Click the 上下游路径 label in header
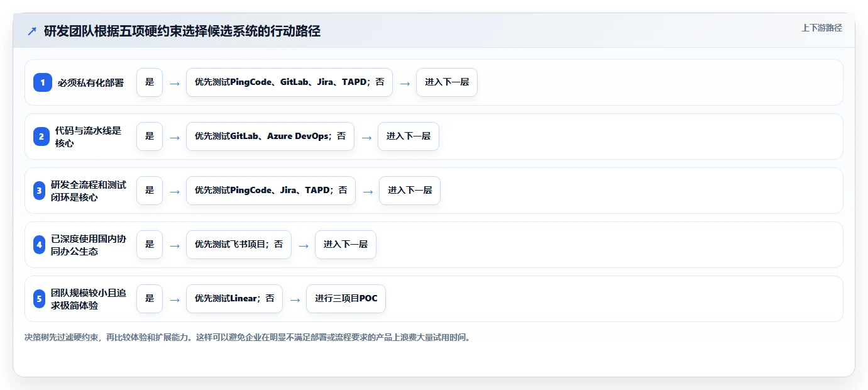Screen dimensions: 868x390 point(821,28)
